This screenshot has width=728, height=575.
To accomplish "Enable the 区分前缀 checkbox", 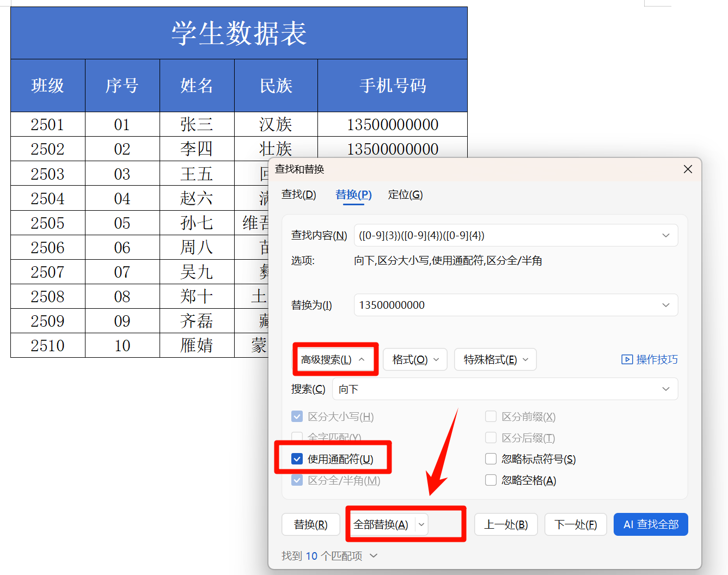I will tap(491, 416).
